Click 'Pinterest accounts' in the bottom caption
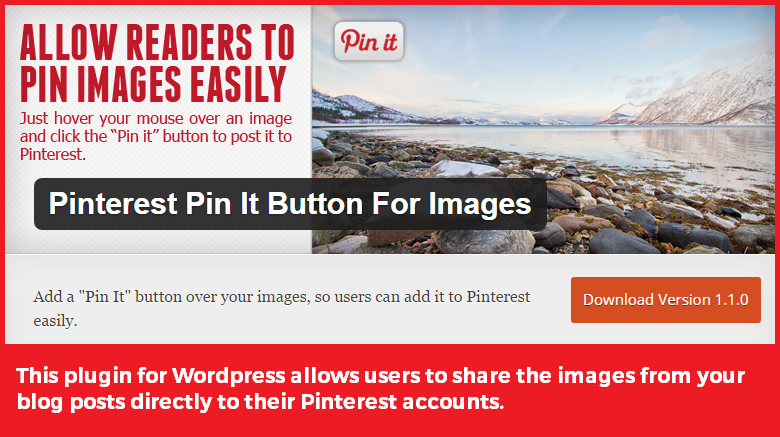Screen dimensions: 780x437 (402, 402)
